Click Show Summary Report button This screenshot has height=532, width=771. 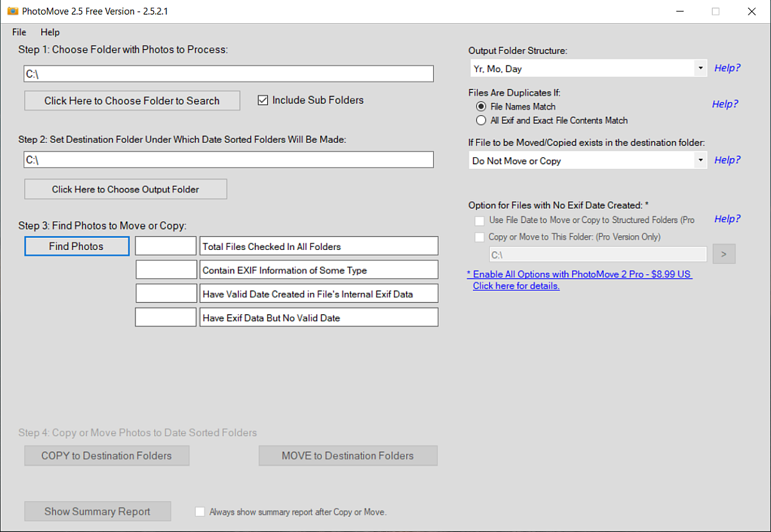98,511
